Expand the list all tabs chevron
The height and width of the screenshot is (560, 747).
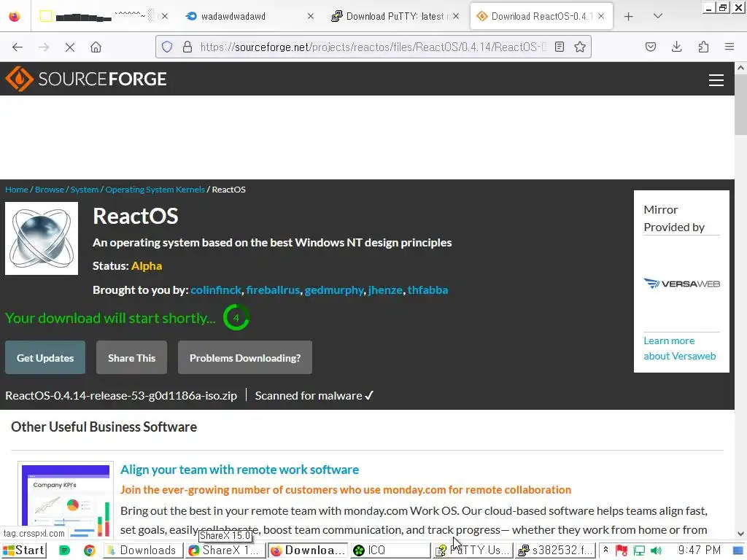tap(658, 16)
